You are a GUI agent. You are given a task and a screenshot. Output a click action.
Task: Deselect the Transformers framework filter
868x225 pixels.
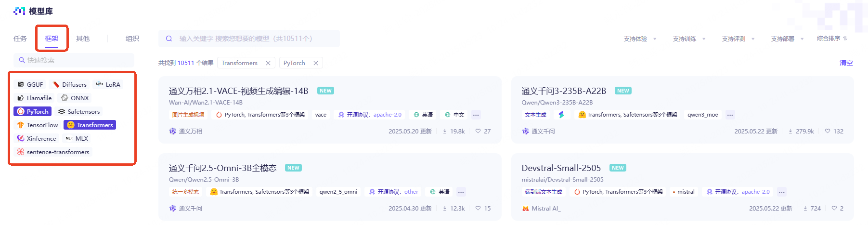click(x=90, y=125)
